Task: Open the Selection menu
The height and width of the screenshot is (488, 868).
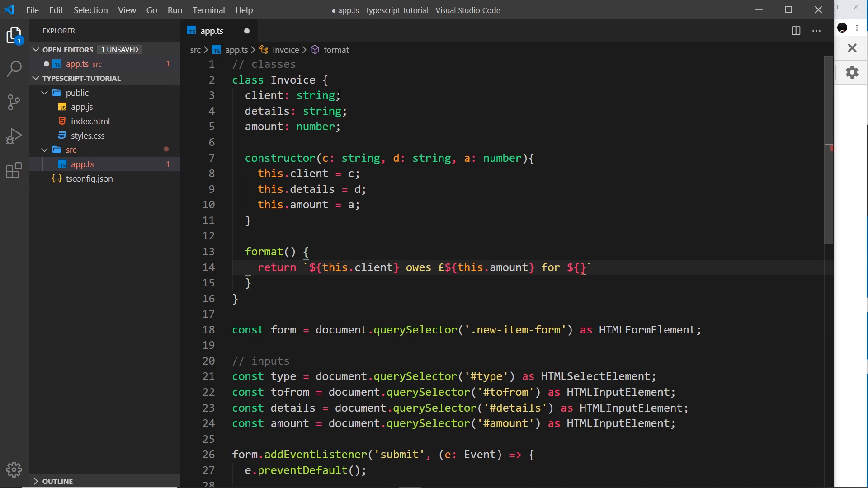Action: (x=90, y=10)
